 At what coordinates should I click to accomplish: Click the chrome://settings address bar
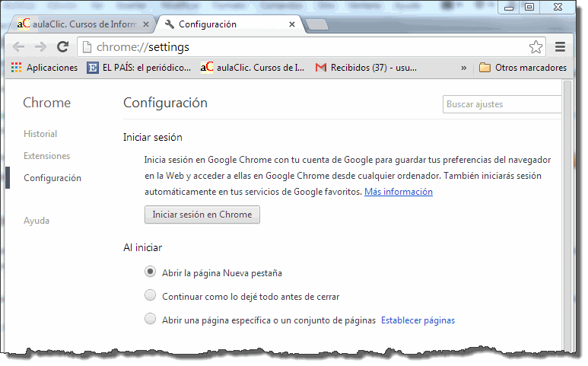(x=311, y=47)
